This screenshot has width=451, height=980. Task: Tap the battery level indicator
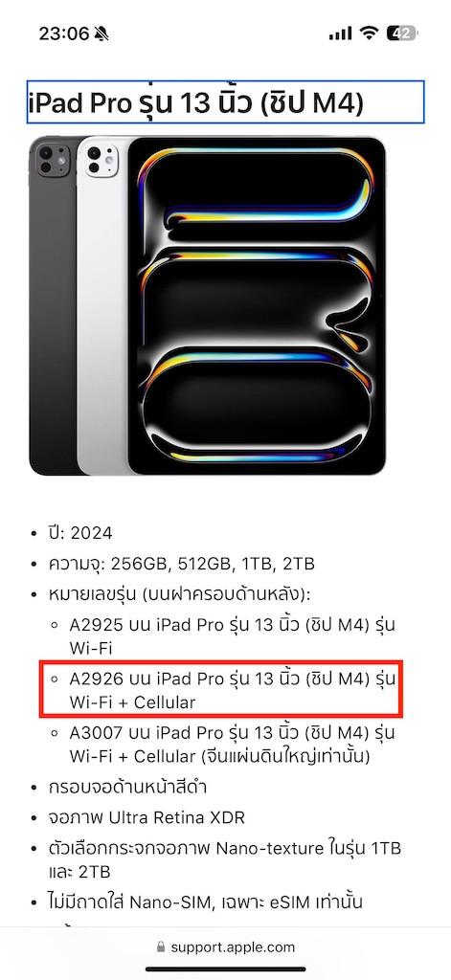[402, 33]
